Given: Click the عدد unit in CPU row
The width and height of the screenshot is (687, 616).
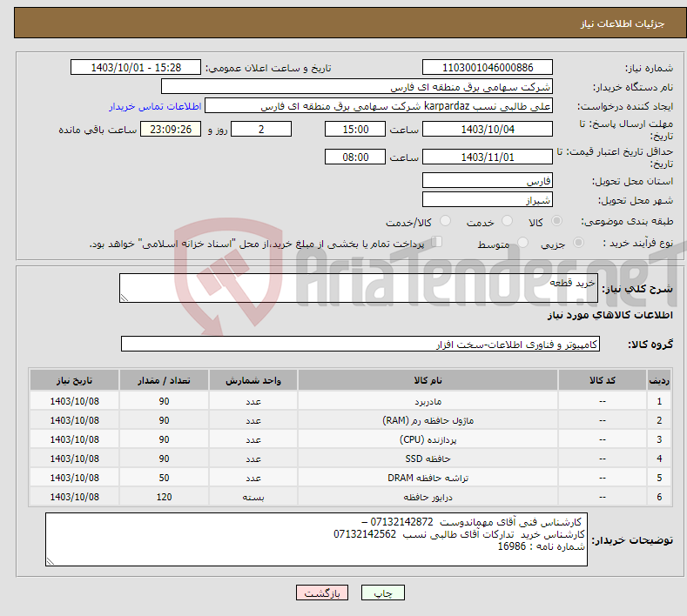Looking at the screenshot, I should pyautogui.click(x=253, y=439).
